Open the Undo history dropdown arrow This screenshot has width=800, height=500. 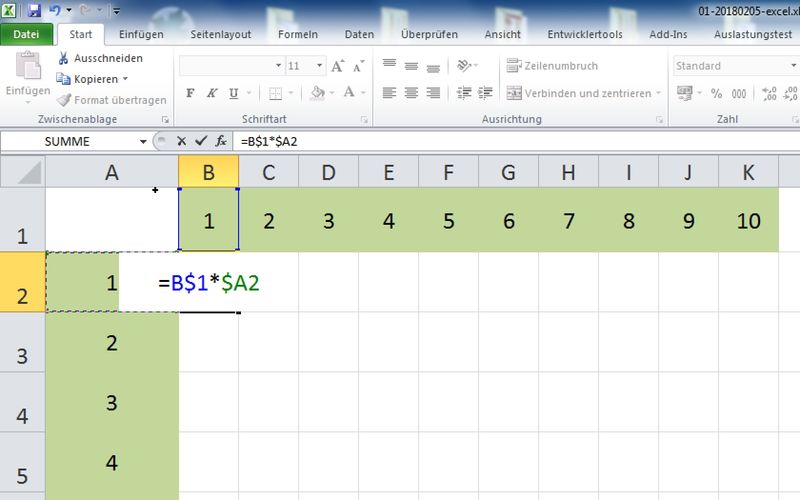pos(68,10)
